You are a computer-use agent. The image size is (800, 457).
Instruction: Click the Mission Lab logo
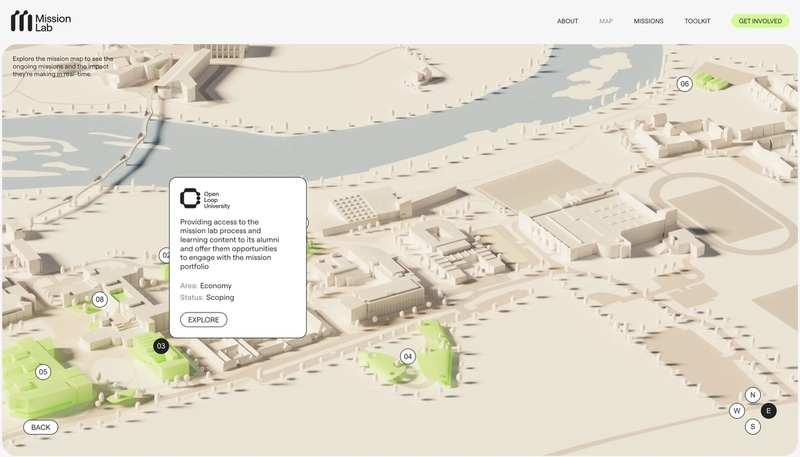pos(41,21)
